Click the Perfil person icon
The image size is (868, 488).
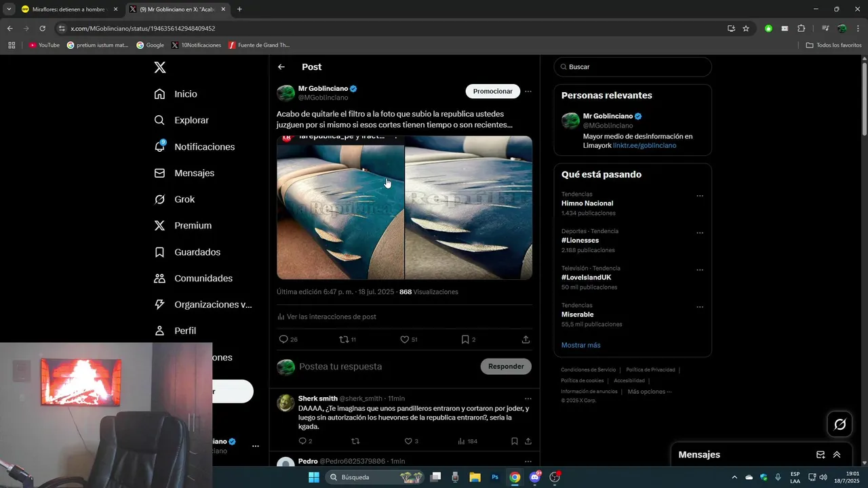[x=159, y=331]
